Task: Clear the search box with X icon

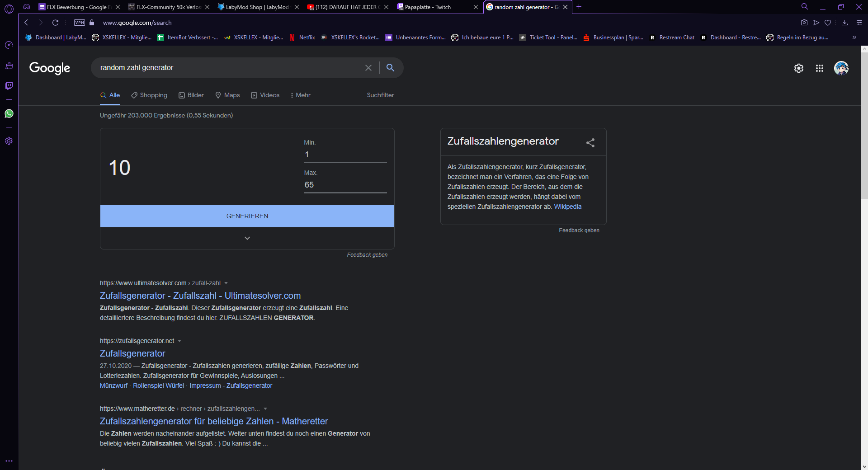Action: 368,68
